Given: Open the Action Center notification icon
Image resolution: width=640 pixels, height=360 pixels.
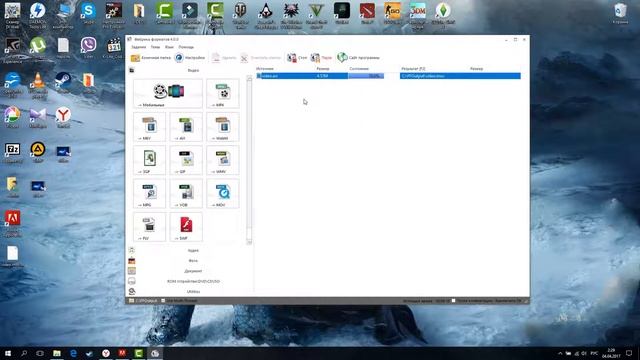Looking at the screenshot, I should [x=629, y=353].
